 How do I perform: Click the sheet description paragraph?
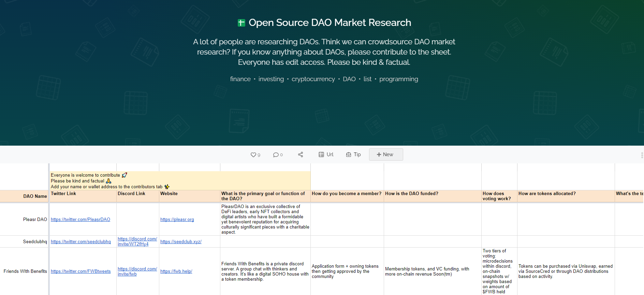point(324,52)
